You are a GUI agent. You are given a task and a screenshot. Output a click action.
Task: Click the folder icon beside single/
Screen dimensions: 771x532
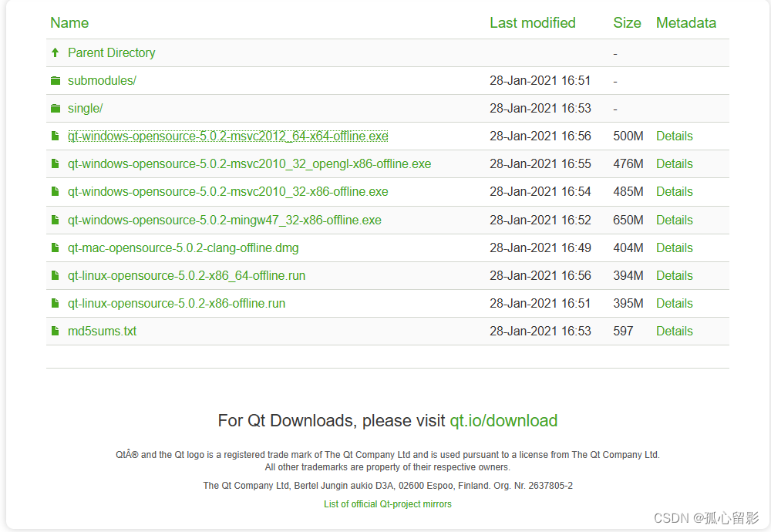pyautogui.click(x=56, y=108)
